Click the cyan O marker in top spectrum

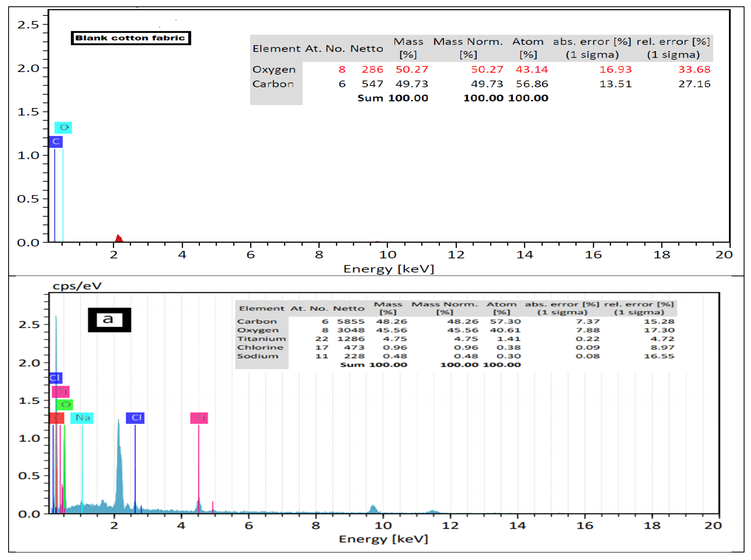coord(63,127)
